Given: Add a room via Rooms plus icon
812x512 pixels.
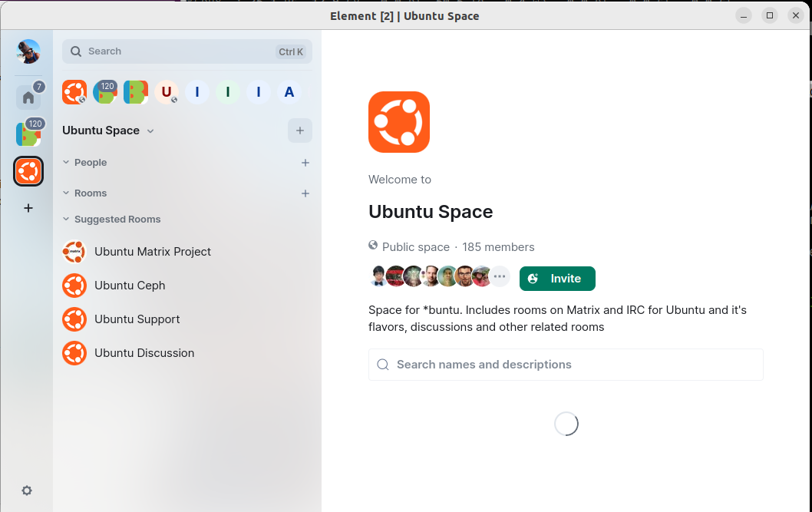Looking at the screenshot, I should (305, 193).
